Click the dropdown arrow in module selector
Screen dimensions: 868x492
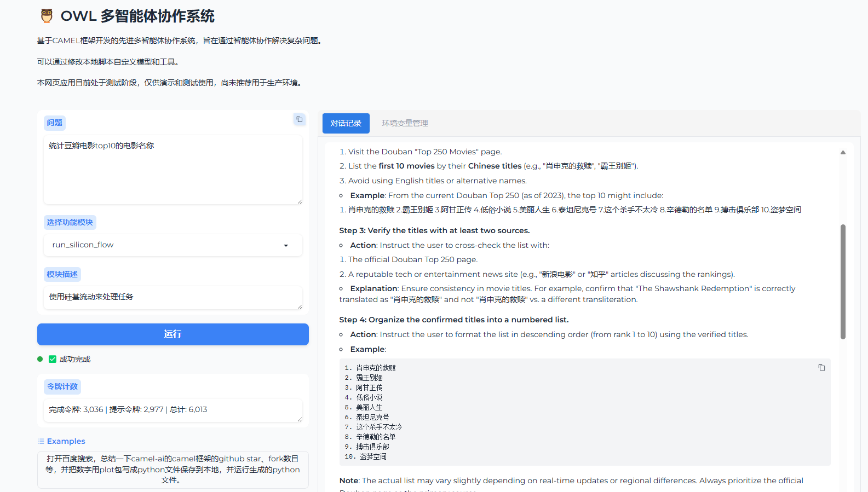286,246
